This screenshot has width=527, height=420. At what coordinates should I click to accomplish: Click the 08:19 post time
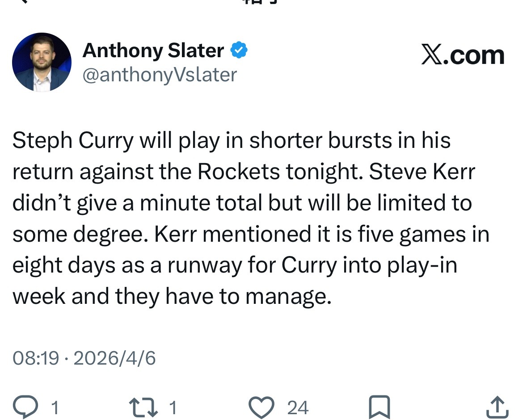coord(35,358)
